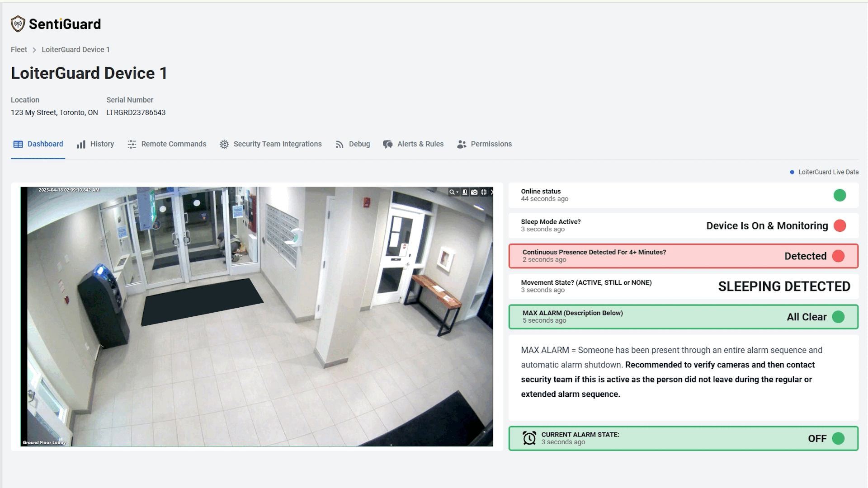
Task: Click the MAX ALARM All Clear indicator
Action: (x=838, y=317)
